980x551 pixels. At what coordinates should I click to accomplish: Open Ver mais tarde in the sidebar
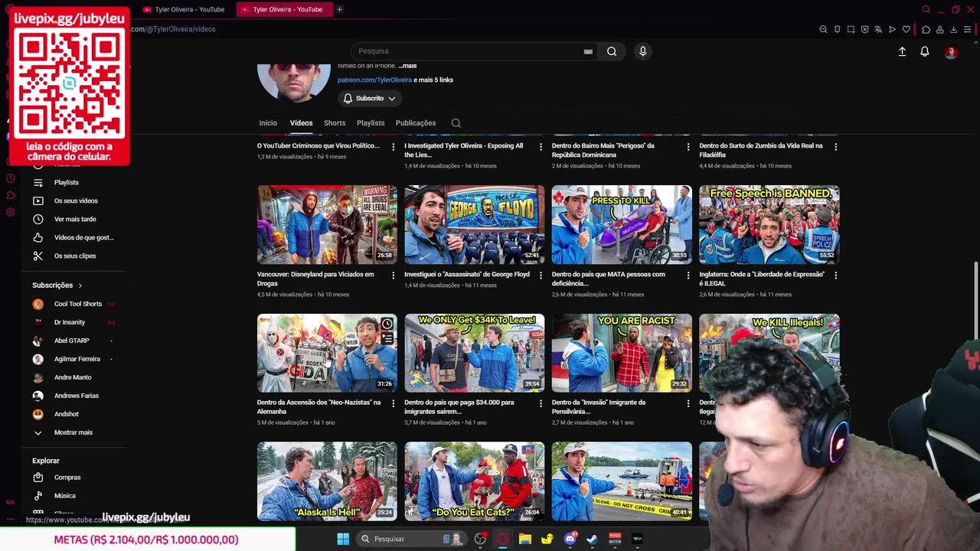[74, 219]
